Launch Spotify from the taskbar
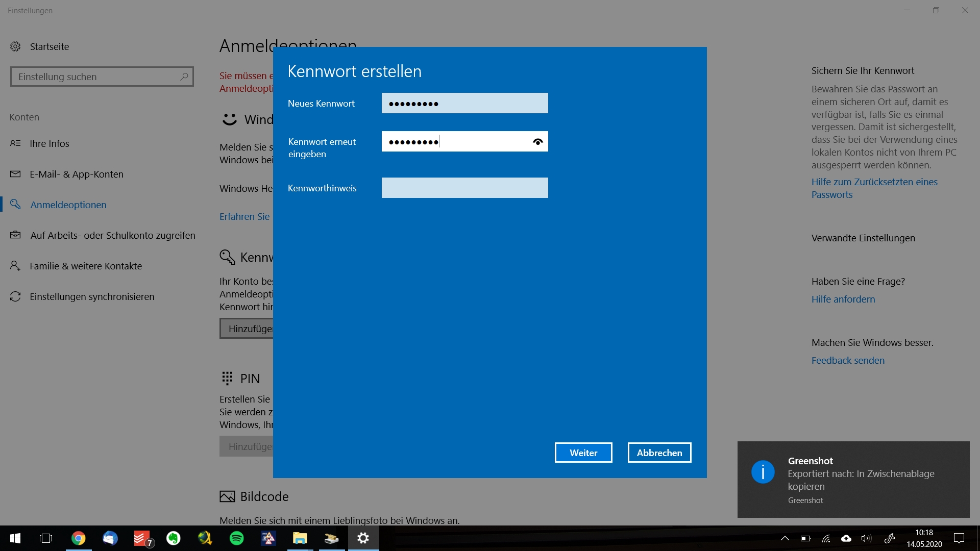The image size is (980, 551). click(237, 538)
